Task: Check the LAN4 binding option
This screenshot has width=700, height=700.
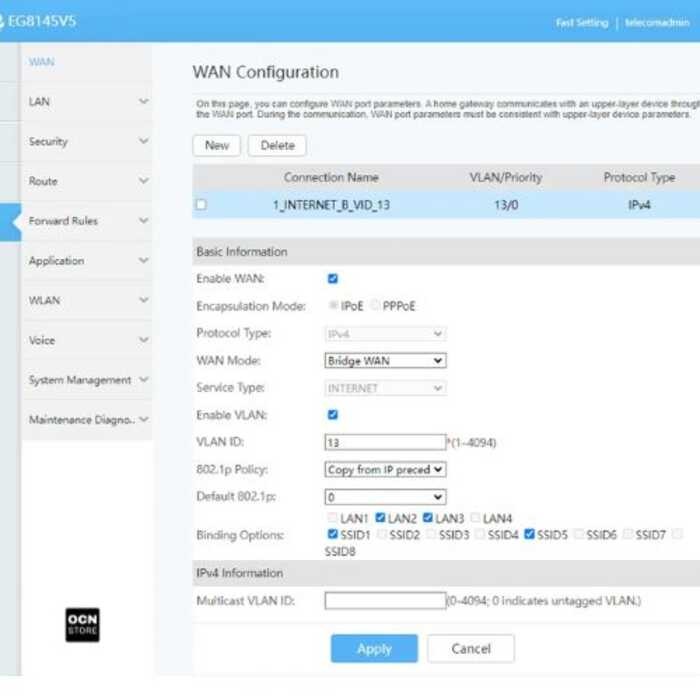Action: coord(475,518)
